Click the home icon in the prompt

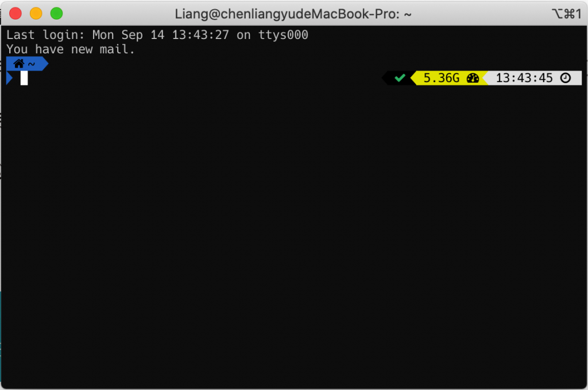19,64
